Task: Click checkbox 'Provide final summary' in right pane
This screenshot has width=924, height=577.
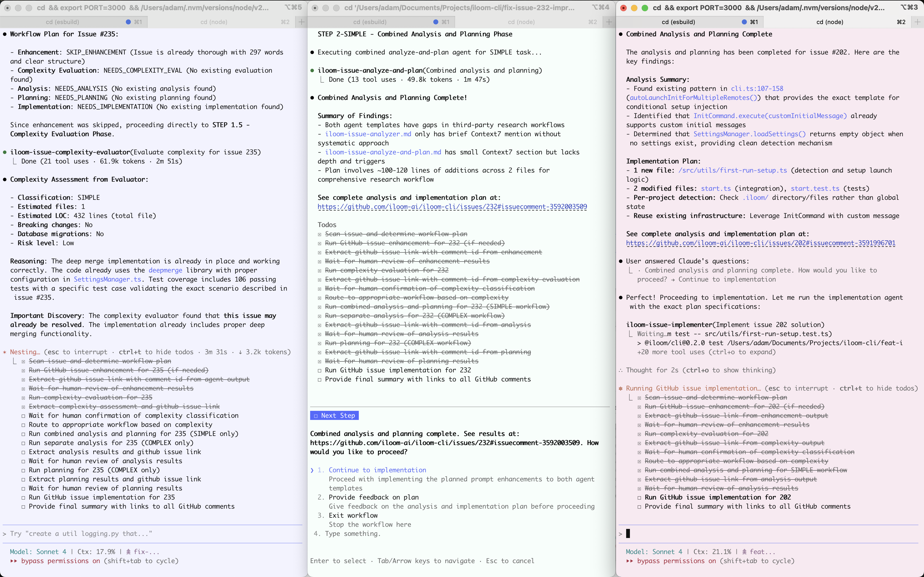Action: pyautogui.click(x=640, y=506)
